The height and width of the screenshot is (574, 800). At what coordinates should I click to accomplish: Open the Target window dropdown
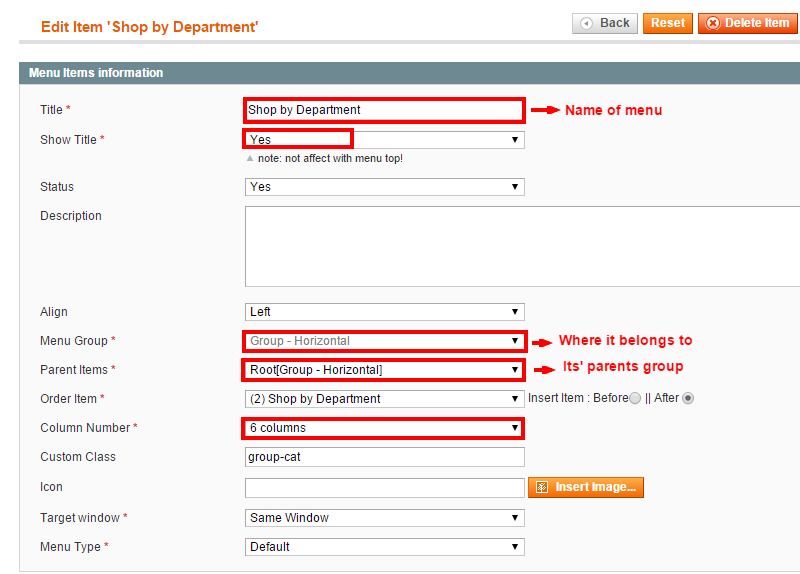(385, 518)
